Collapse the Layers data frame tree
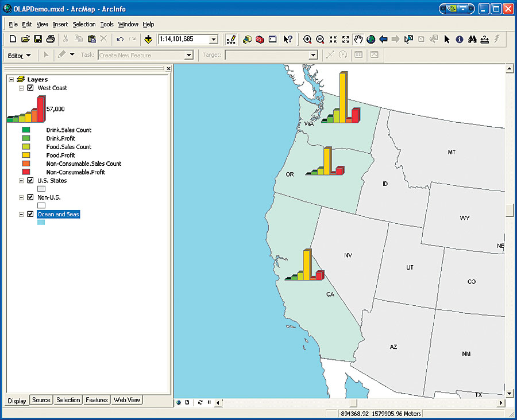 point(11,79)
